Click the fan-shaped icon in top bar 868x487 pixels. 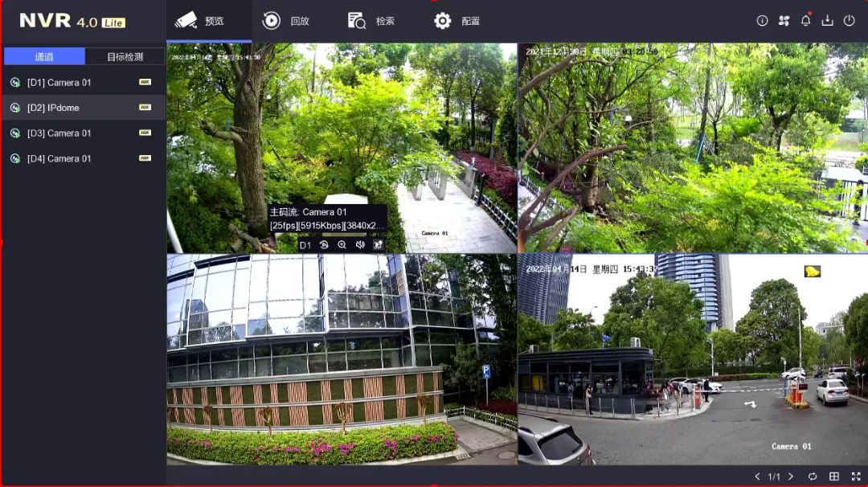pyautogui.click(x=784, y=21)
